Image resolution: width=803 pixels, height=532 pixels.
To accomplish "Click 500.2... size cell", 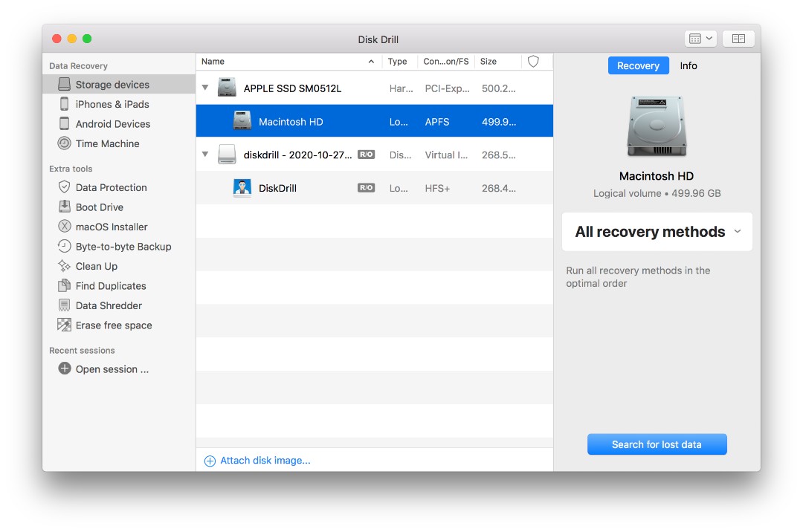I will tap(498, 88).
